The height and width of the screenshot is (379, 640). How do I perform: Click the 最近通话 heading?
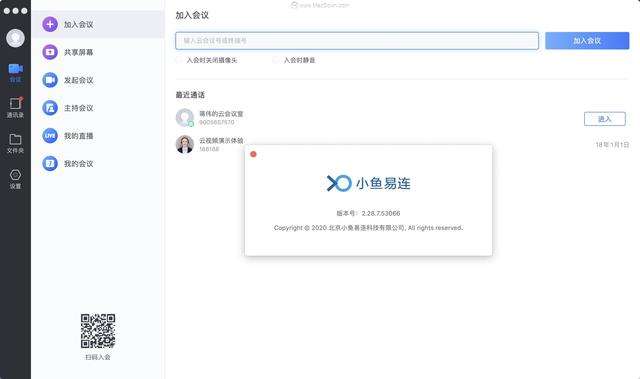coord(190,95)
